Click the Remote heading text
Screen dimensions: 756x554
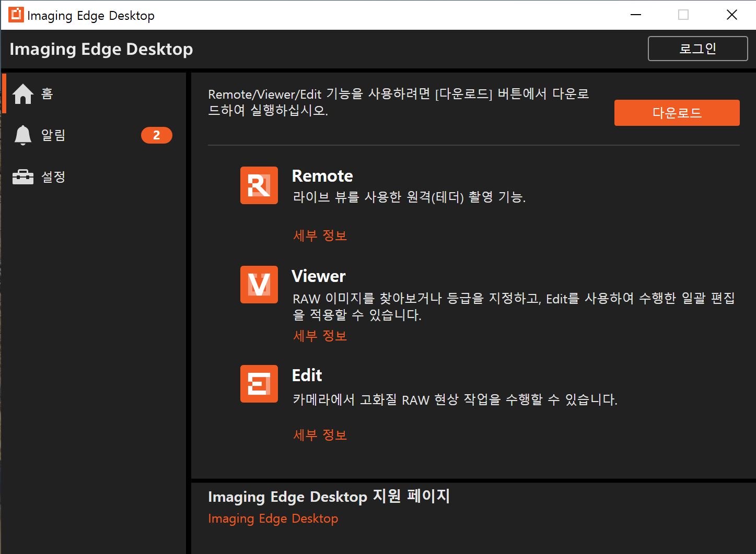click(x=322, y=176)
